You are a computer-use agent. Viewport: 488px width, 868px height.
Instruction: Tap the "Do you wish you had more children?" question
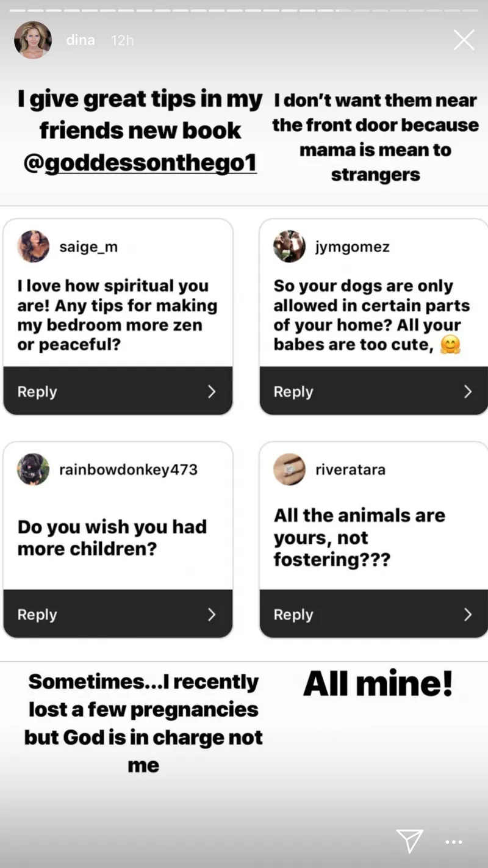point(112,537)
